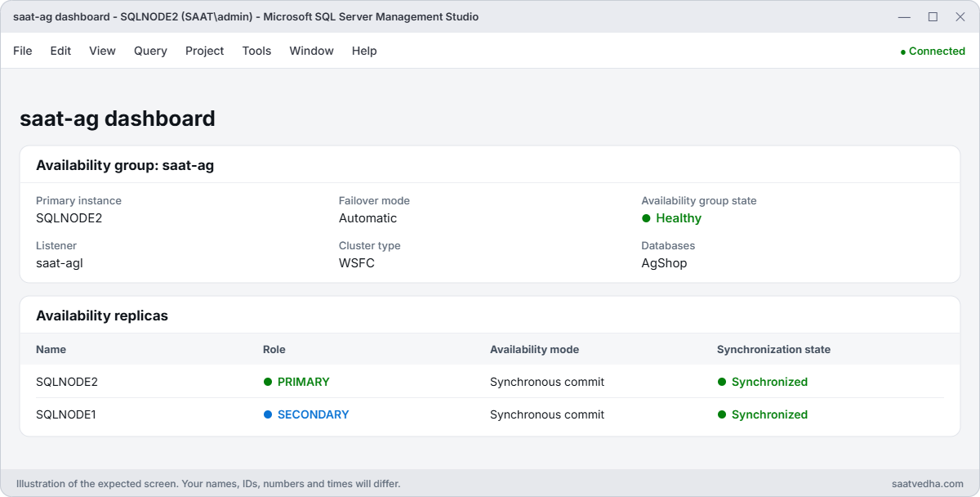Click the Name column header
Viewport: 980px width, 497px height.
(x=51, y=349)
